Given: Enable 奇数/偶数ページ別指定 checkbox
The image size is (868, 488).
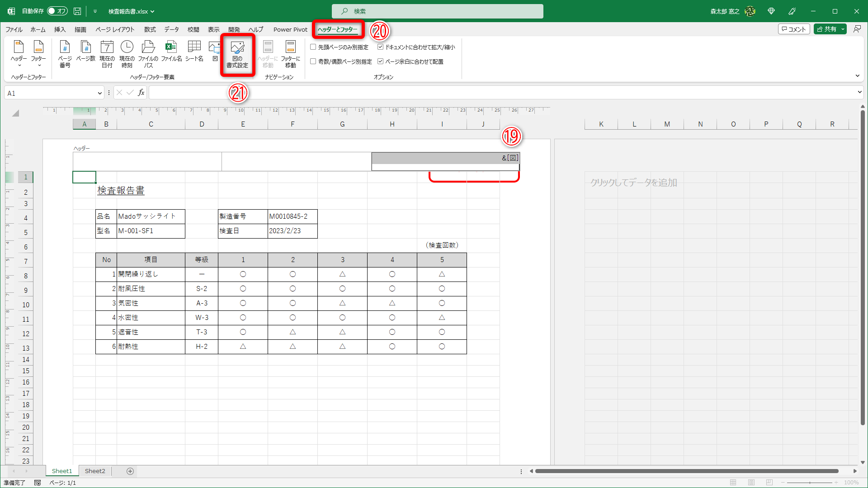Looking at the screenshot, I should (313, 61).
